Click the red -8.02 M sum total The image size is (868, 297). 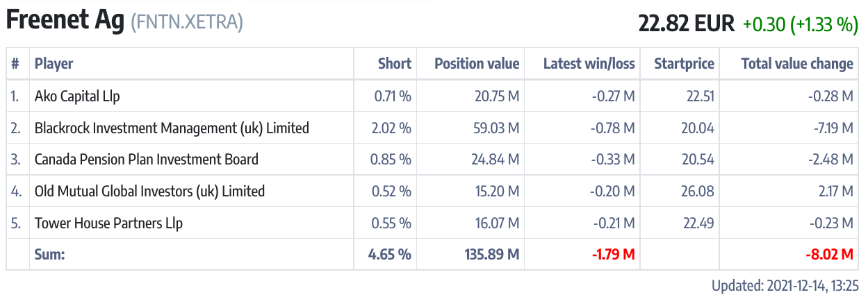click(x=829, y=255)
